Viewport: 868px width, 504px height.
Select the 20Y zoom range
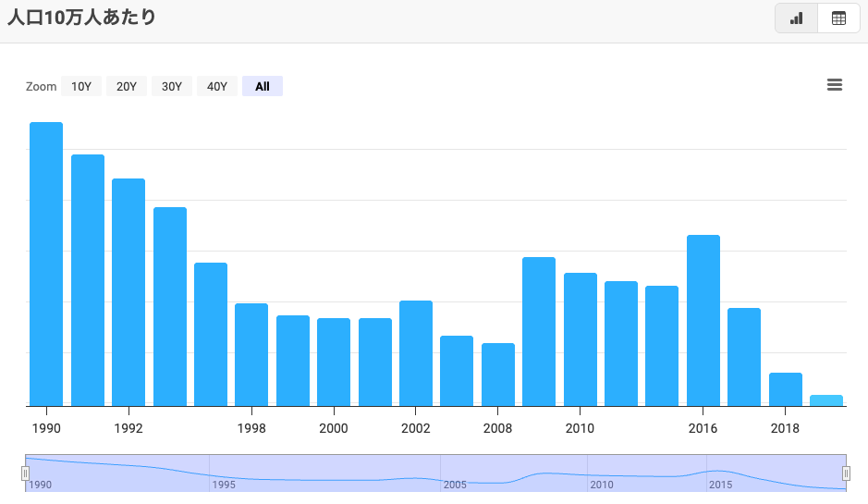click(x=127, y=86)
